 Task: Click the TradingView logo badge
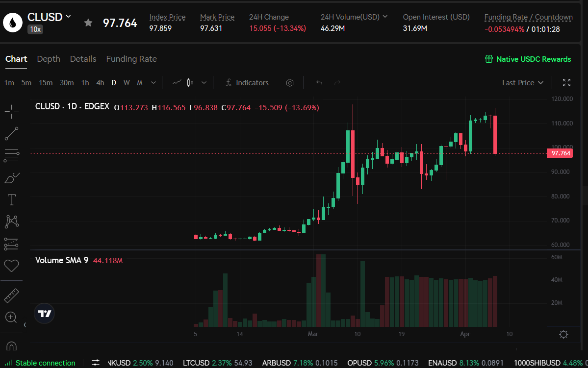44,314
